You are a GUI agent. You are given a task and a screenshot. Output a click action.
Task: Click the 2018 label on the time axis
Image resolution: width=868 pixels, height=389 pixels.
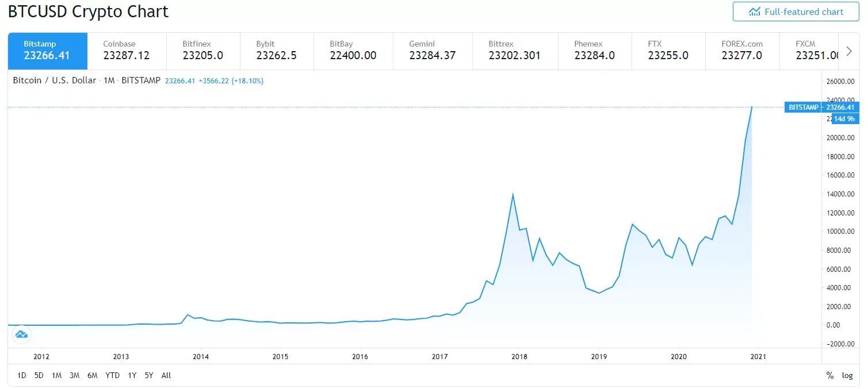(519, 356)
